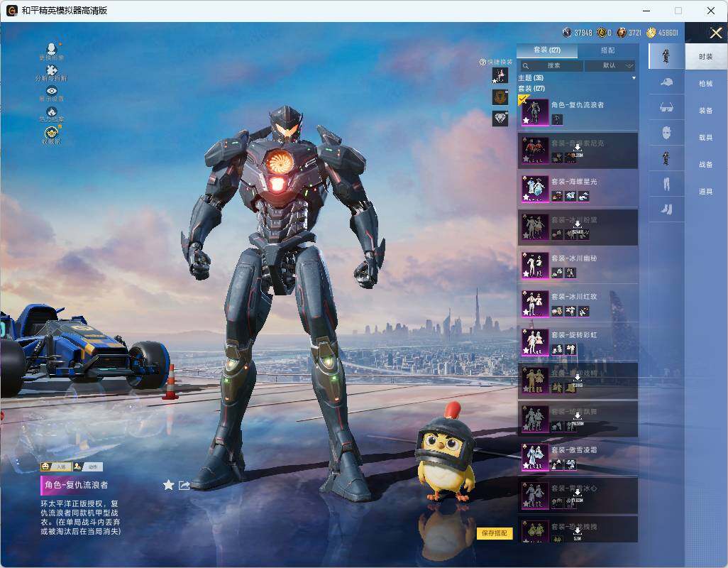The width and height of the screenshot is (728, 568).
Task: Select the upper clothing figure icon
Action: [666, 159]
